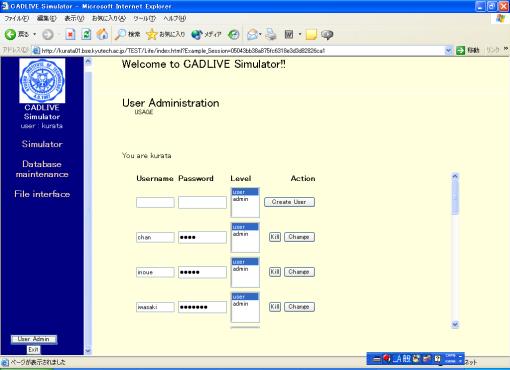510x370 pixels.
Task: Select 'admin' level for inoue
Action: [245, 269]
